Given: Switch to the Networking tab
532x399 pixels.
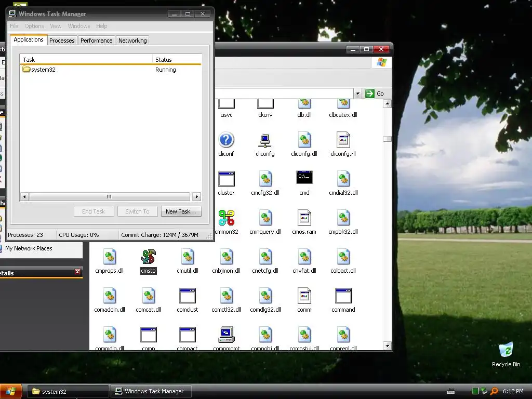Looking at the screenshot, I should click(x=132, y=41).
